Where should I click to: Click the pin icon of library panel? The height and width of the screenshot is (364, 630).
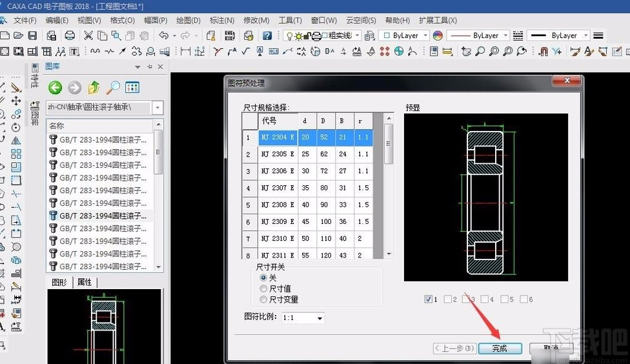150,66
